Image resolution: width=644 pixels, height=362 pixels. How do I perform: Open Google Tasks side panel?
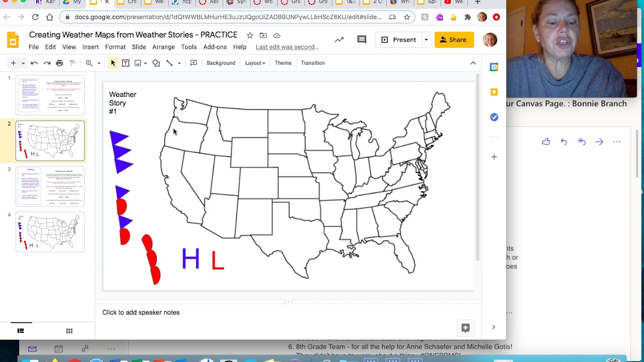click(x=494, y=117)
